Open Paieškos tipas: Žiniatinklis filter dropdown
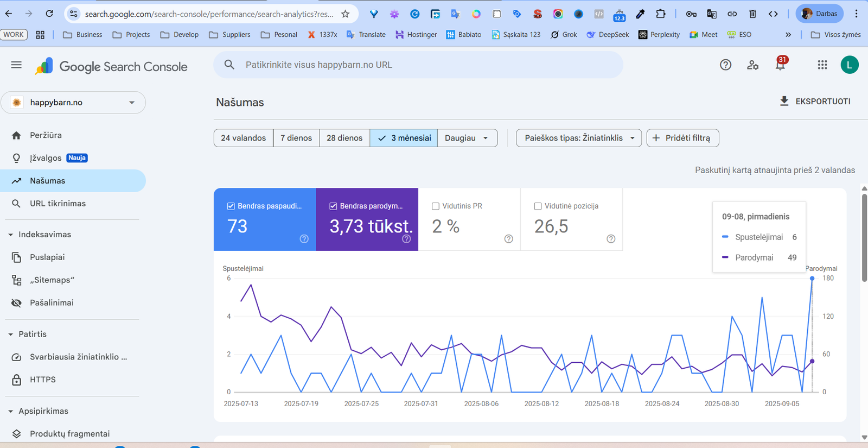 click(578, 138)
